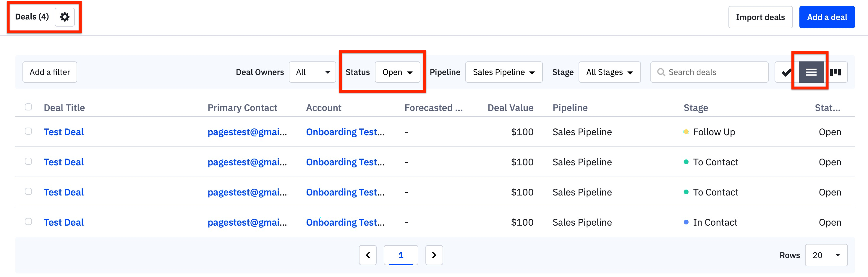Switch to the board columns view icon
Viewport: 868px width, 277px height.
[835, 72]
